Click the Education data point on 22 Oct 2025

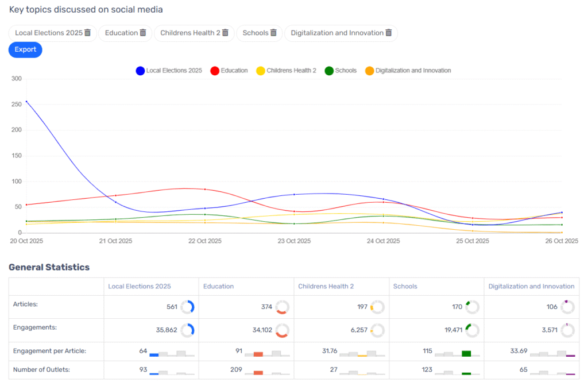[205, 190]
